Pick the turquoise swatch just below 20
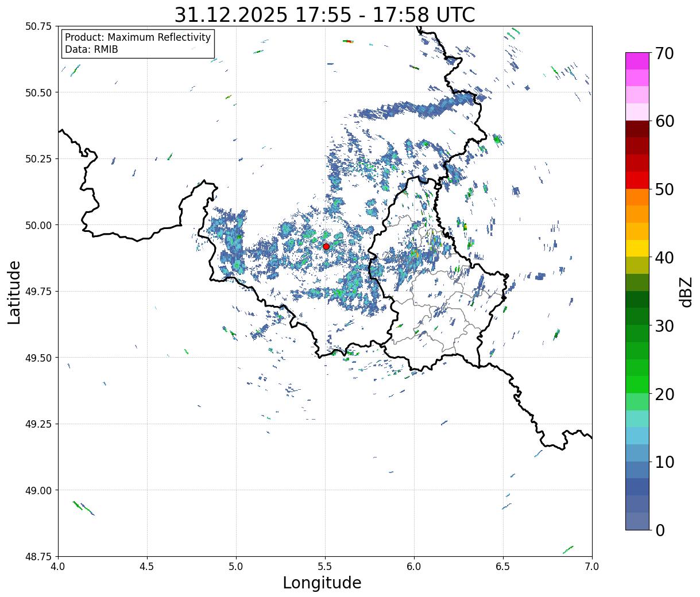Viewport: 700px width, 597px height. 637,419
